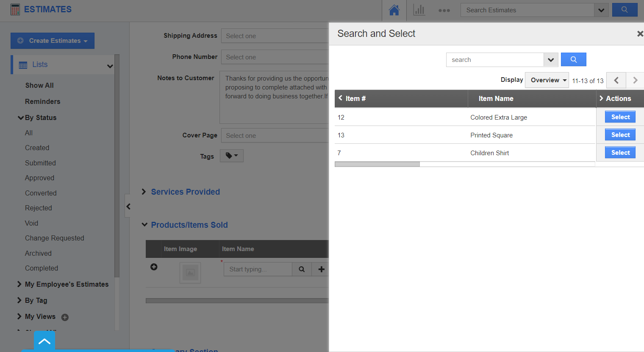
Task: Click the plus icon next to My Views
Action: coord(64,316)
